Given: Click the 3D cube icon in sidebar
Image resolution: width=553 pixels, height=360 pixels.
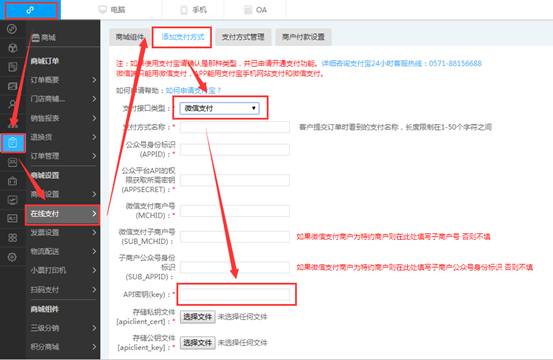Looking at the screenshot, I should 13,48.
